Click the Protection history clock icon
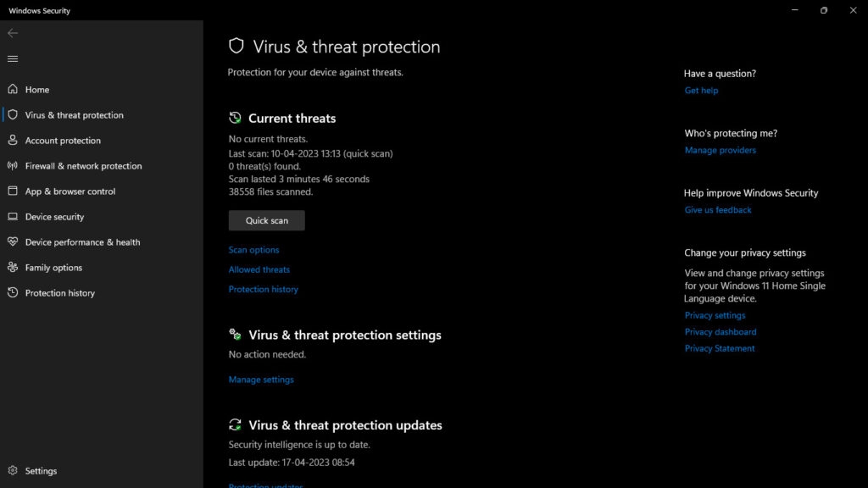Viewport: 868px width, 488px height. pyautogui.click(x=13, y=293)
